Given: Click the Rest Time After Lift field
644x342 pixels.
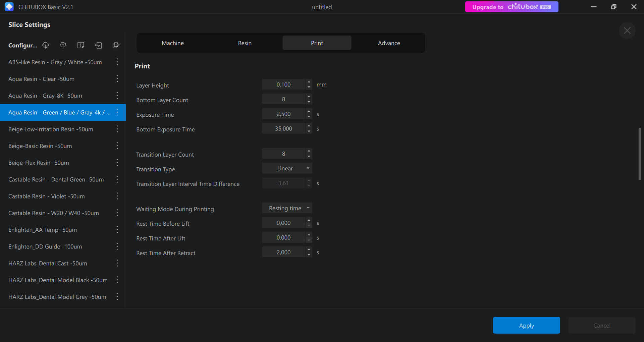Looking at the screenshot, I should pos(284,237).
